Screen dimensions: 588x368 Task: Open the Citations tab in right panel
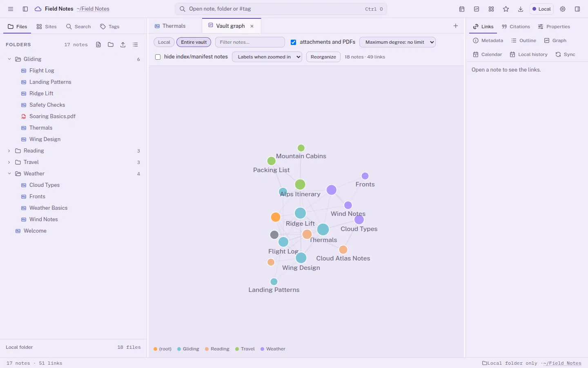pyautogui.click(x=516, y=27)
